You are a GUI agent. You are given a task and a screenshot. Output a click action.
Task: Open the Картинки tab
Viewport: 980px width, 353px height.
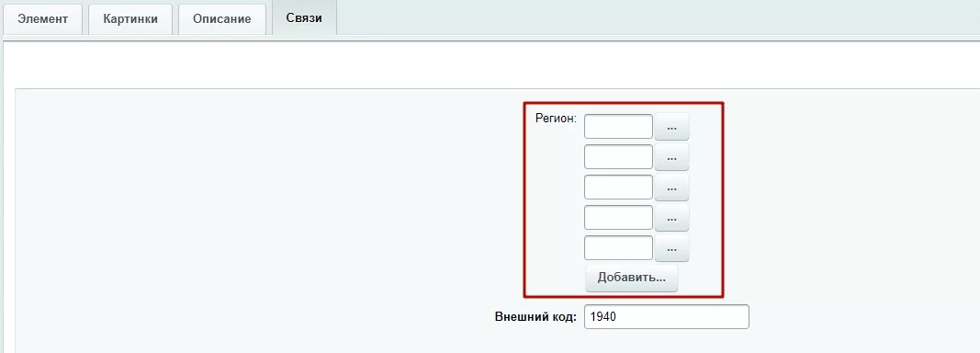click(x=130, y=18)
